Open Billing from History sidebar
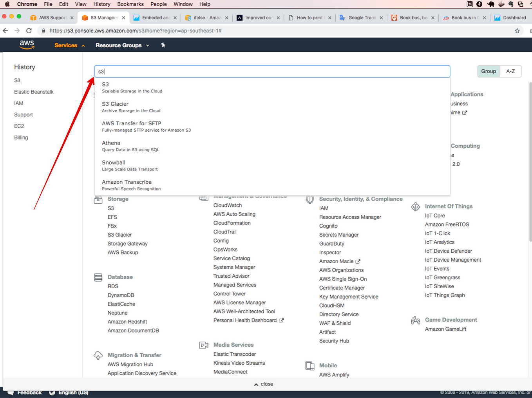The width and height of the screenshot is (532, 398). click(x=21, y=137)
